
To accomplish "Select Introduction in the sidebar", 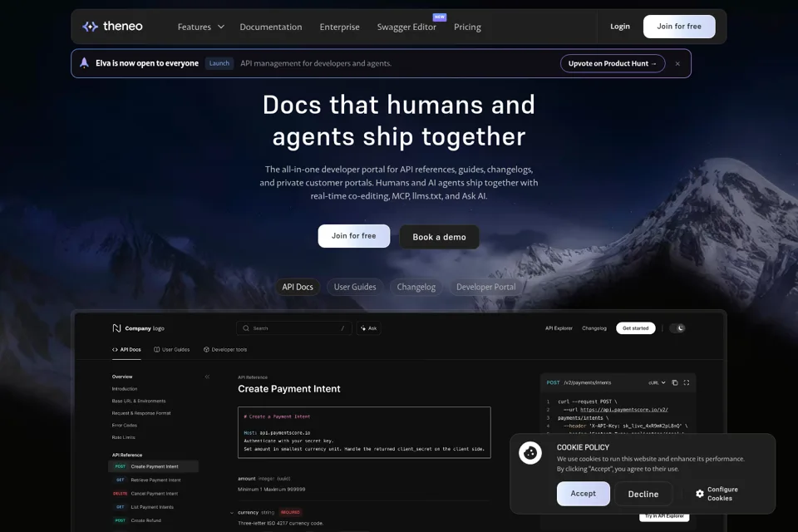I will tap(125, 389).
